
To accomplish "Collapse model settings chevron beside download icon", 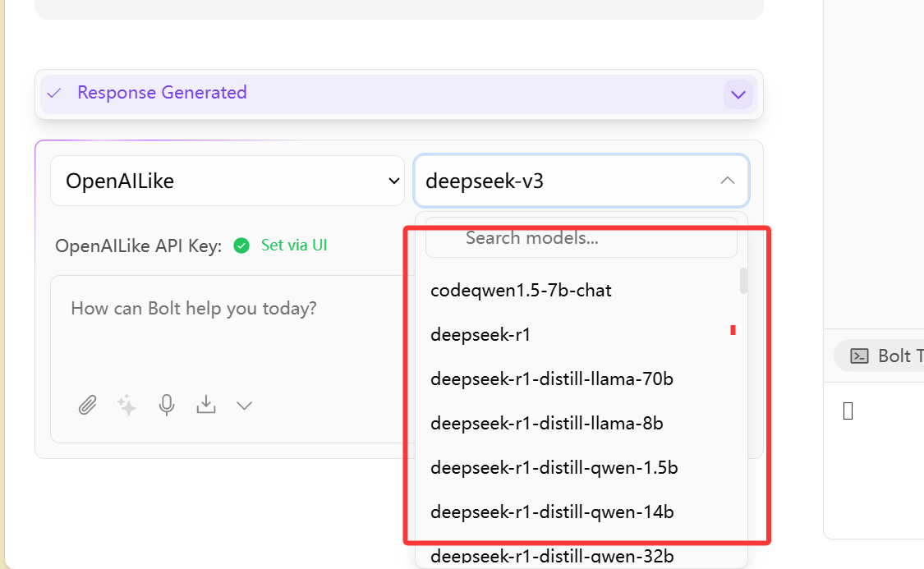I will pos(244,406).
